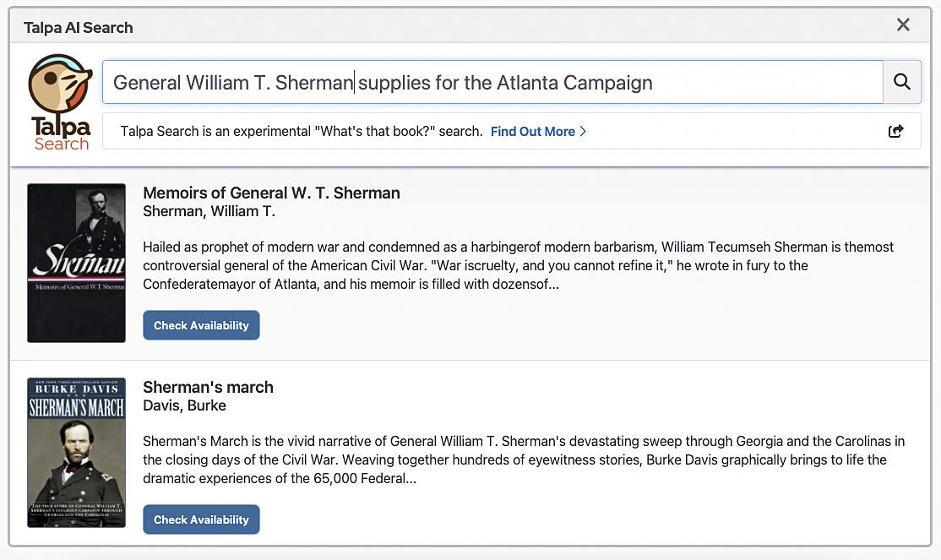This screenshot has width=941, height=560.
Task: Click the Talpa Search mole logo
Action: (60, 102)
